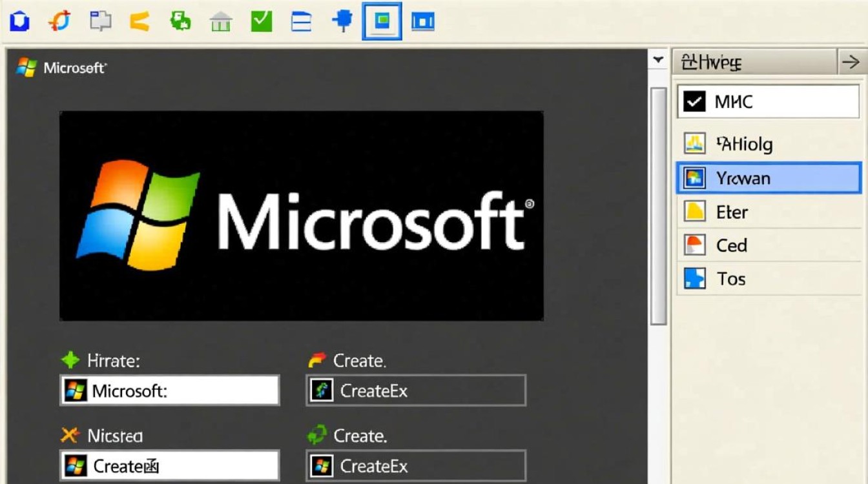
Task: Click the large Microsoft logo banner
Action: click(x=302, y=216)
